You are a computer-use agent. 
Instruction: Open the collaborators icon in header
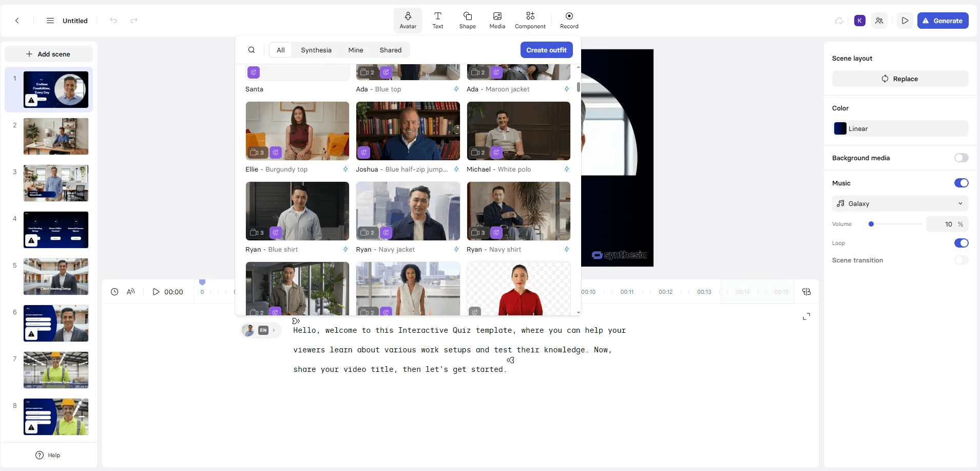(879, 21)
